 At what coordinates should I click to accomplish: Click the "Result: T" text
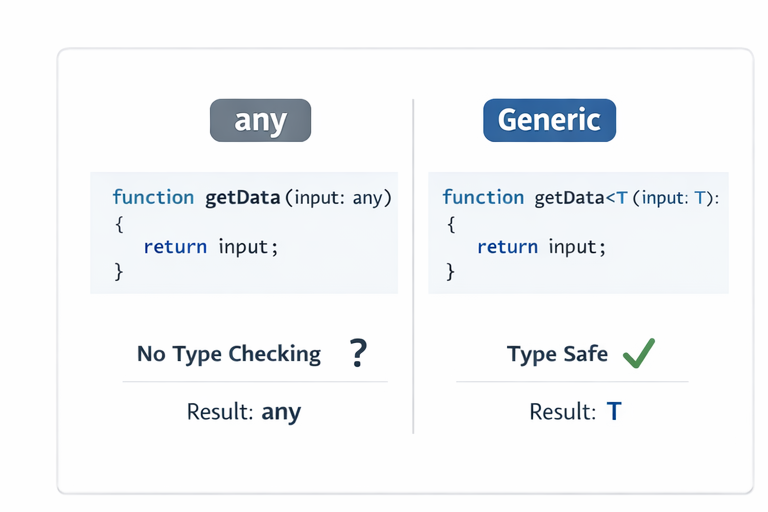coord(575,411)
